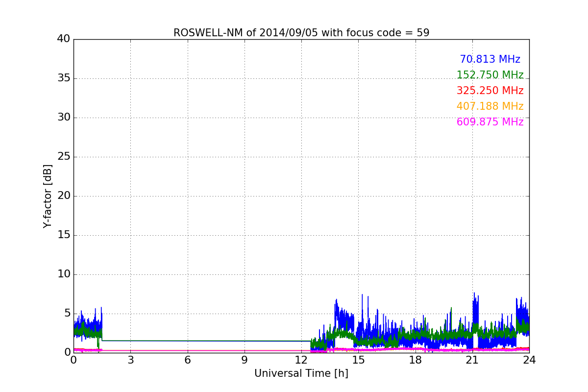Click y-axis tick label 35

(64, 78)
